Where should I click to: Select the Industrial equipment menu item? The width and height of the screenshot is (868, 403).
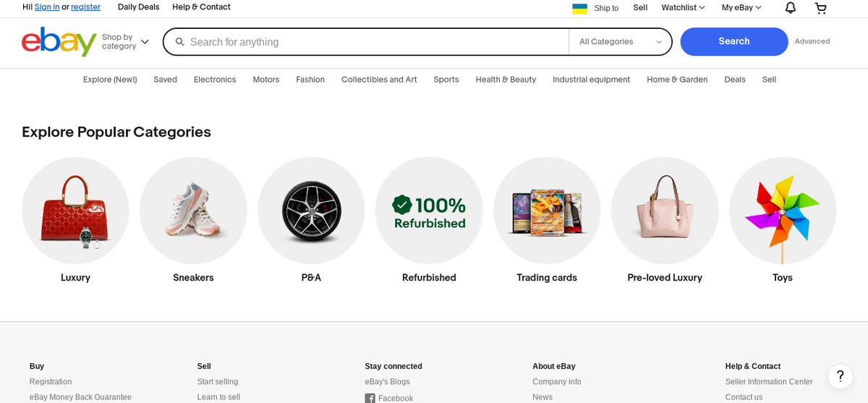pyautogui.click(x=591, y=80)
